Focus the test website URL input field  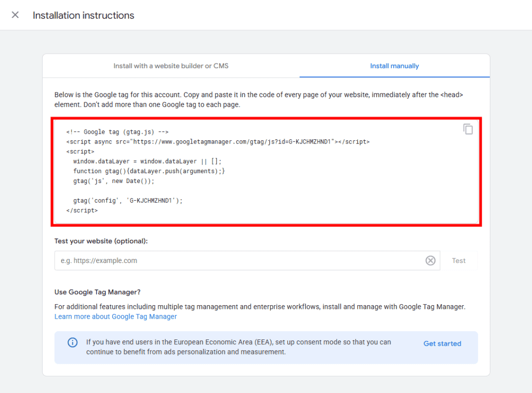(x=239, y=261)
